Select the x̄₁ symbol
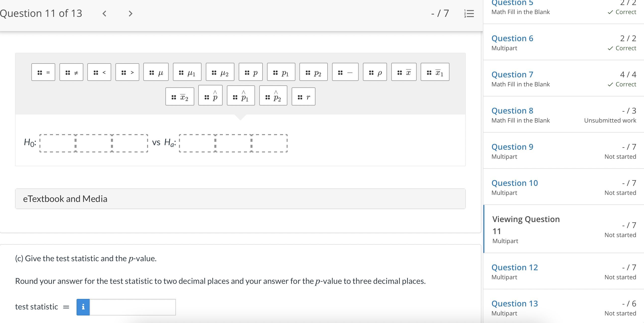The width and height of the screenshot is (644, 323). 435,72
